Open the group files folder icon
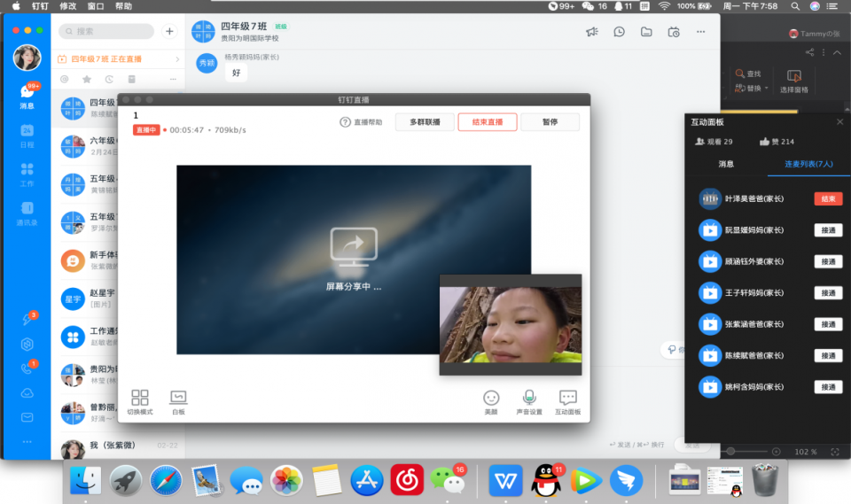Screen dimensions: 851x504 [646, 32]
